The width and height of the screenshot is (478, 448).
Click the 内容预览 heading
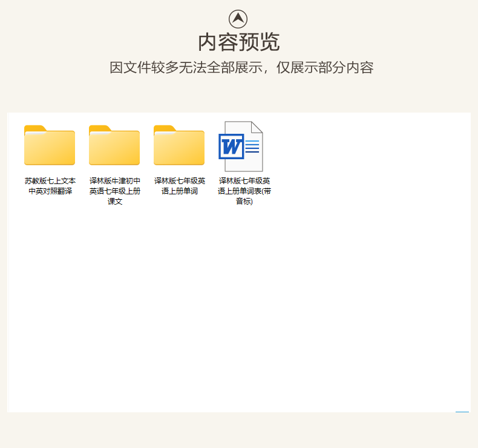[x=238, y=42]
